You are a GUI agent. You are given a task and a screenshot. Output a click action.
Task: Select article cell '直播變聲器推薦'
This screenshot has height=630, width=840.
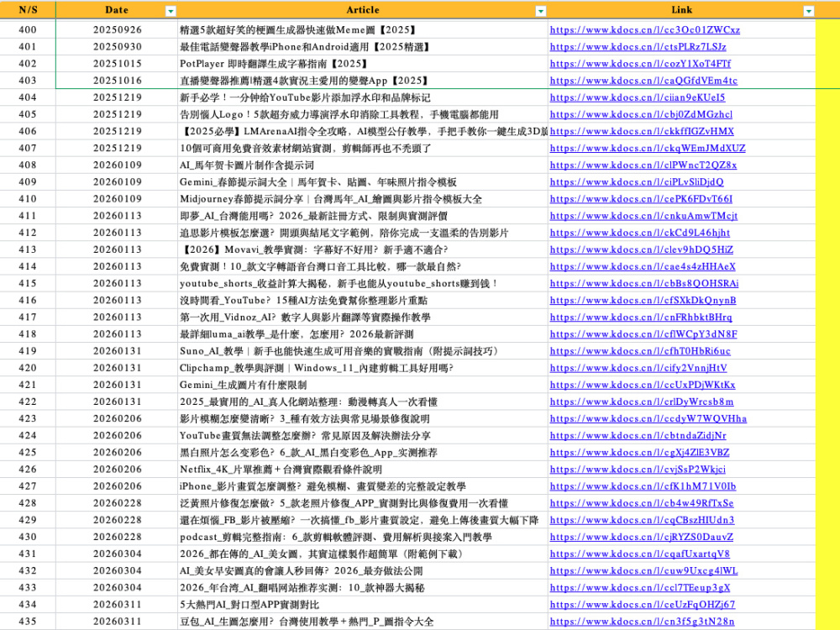click(x=363, y=81)
